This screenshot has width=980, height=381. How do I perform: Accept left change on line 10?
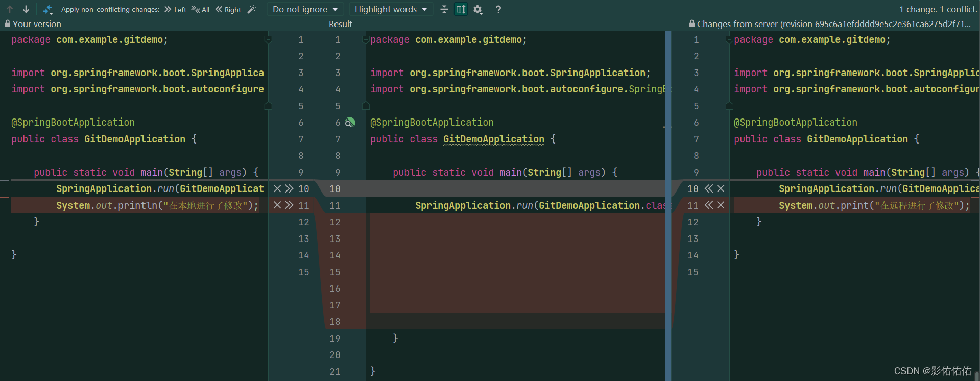[289, 188]
